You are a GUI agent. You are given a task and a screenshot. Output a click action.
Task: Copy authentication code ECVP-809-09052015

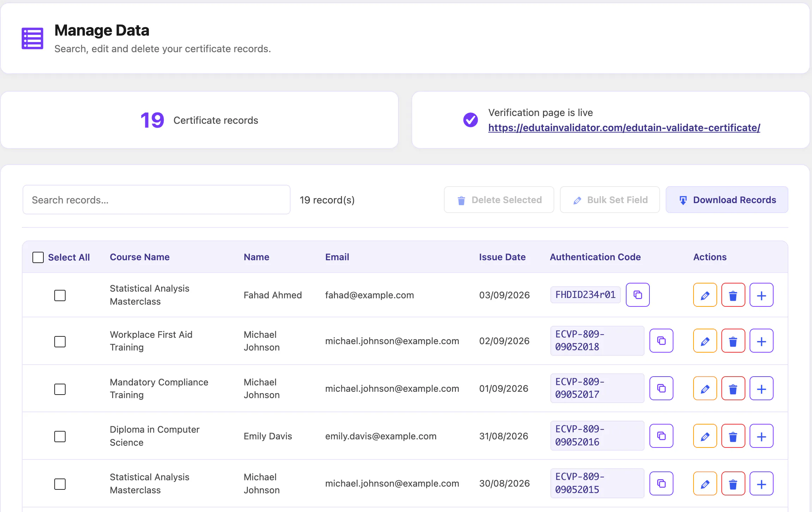tap(661, 483)
